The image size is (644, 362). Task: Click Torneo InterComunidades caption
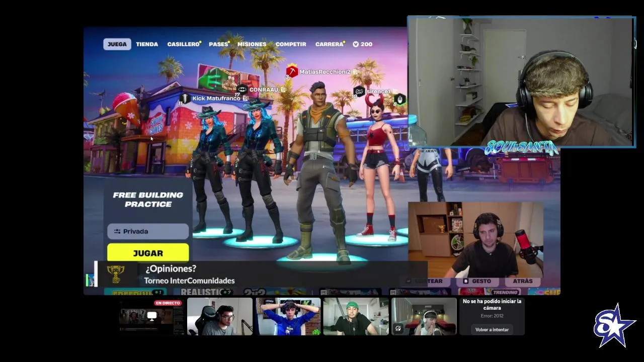tap(189, 281)
